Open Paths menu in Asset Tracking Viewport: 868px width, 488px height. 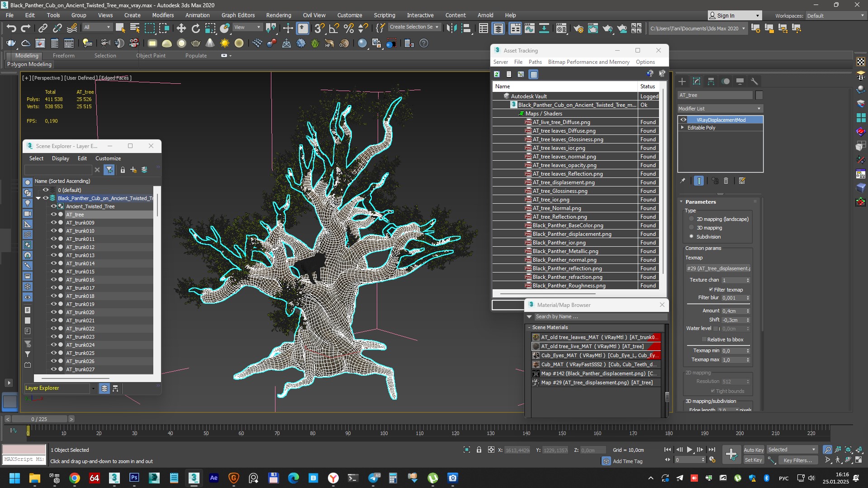pos(535,62)
